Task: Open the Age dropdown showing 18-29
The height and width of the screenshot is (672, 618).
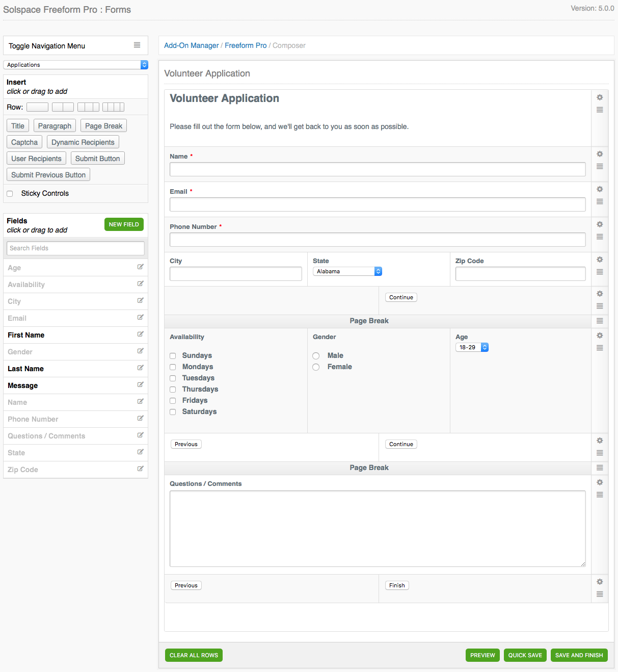Action: click(x=469, y=347)
